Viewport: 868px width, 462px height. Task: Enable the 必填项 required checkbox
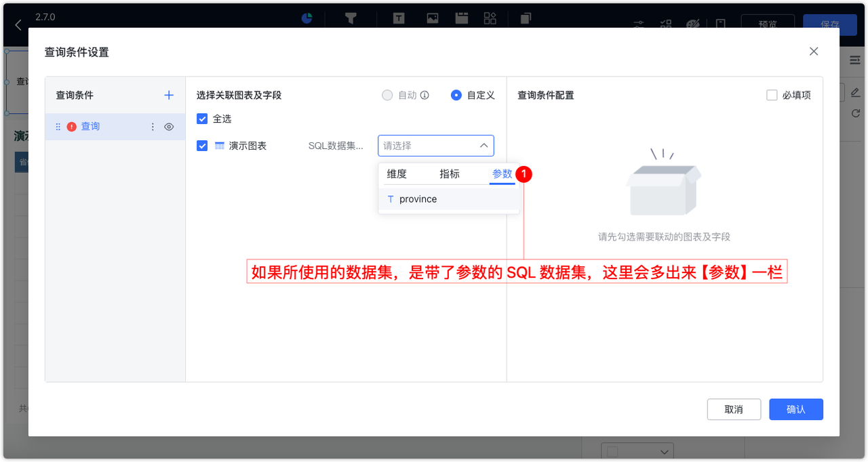(772, 95)
